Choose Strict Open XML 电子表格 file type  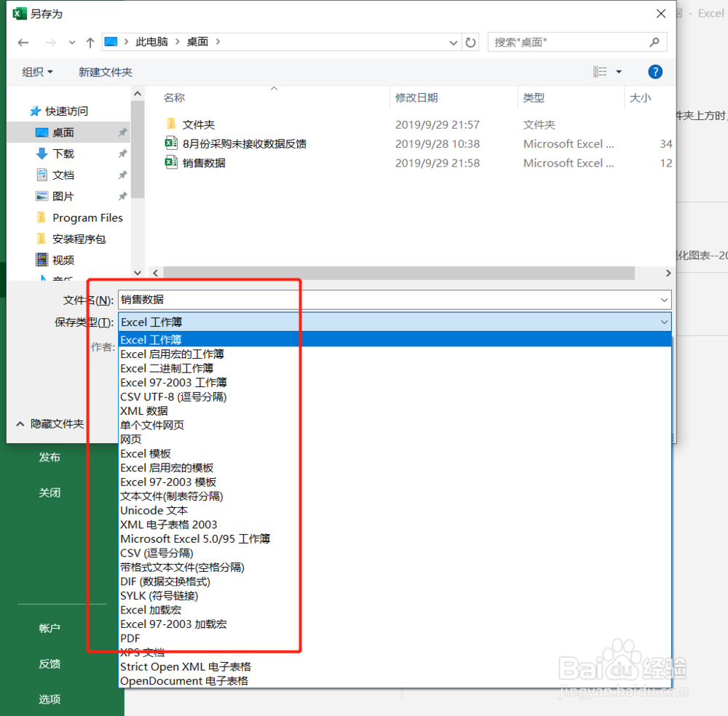[x=185, y=667]
